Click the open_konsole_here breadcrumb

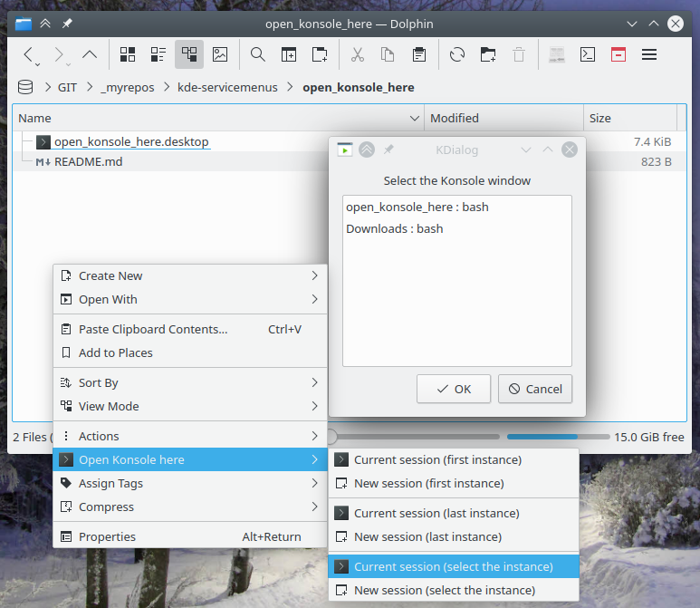coord(359,88)
